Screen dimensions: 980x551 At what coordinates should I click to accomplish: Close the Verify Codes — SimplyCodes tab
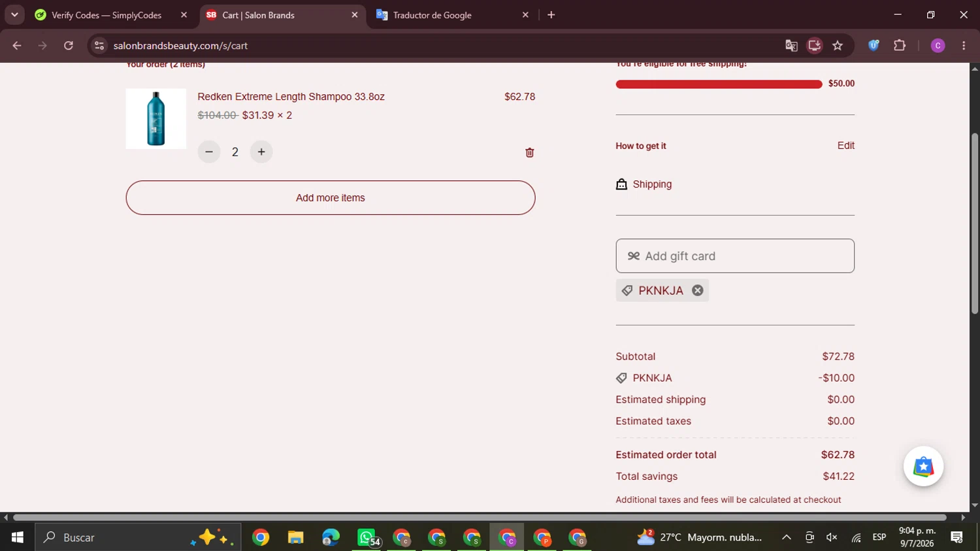(184, 15)
